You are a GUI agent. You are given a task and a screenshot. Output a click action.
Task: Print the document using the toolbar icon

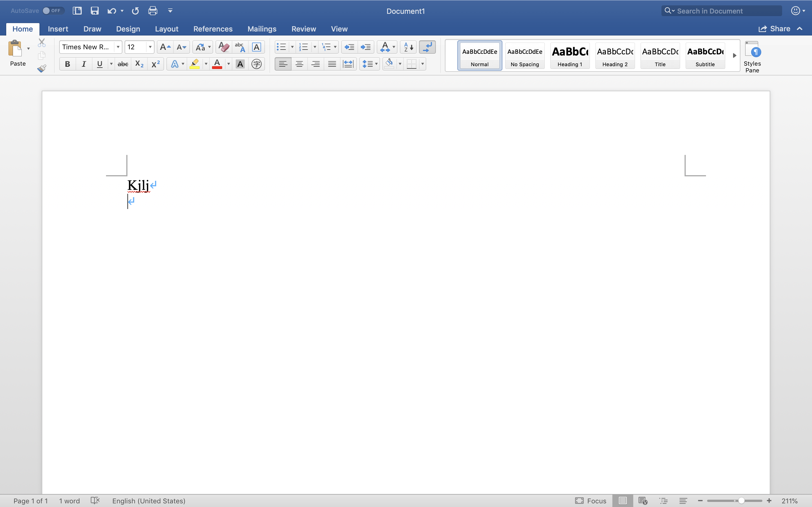(153, 10)
